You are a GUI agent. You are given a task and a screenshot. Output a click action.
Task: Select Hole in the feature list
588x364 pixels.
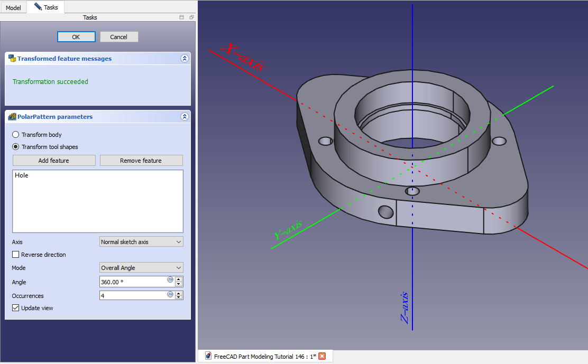tap(22, 175)
